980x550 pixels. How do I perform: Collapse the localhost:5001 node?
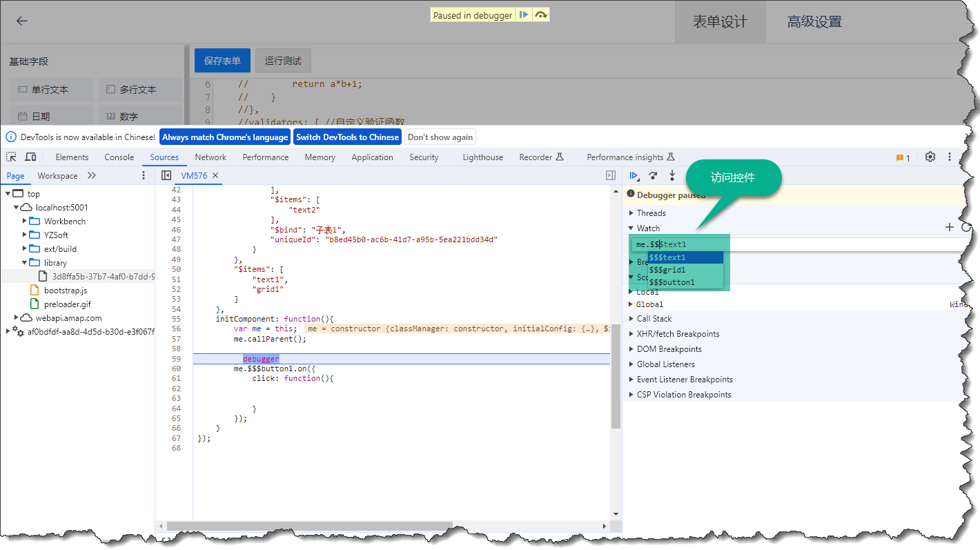tap(16, 208)
